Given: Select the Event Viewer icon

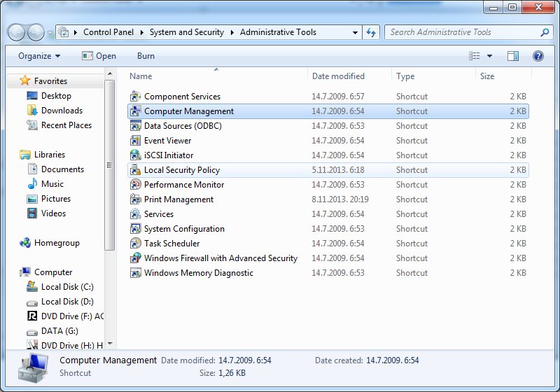Looking at the screenshot, I should 136,141.
